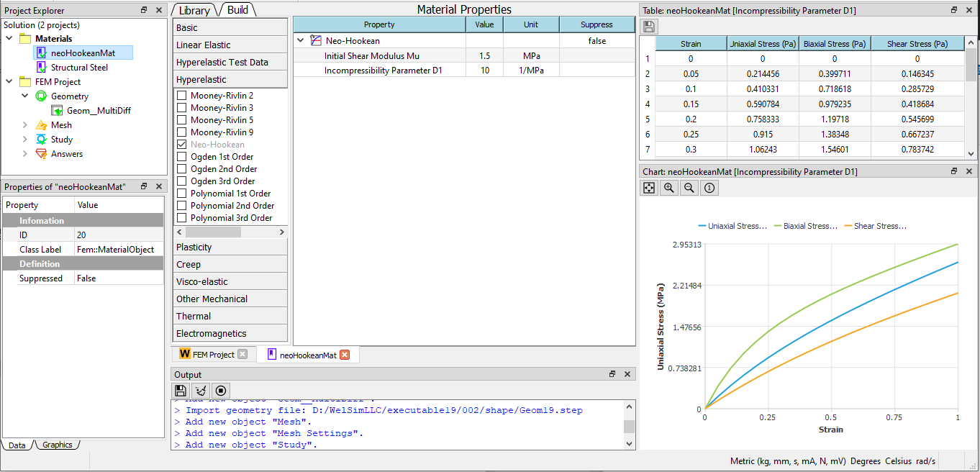Open the Visco-elastic category
This screenshot has width=980, height=472.
[x=230, y=281]
